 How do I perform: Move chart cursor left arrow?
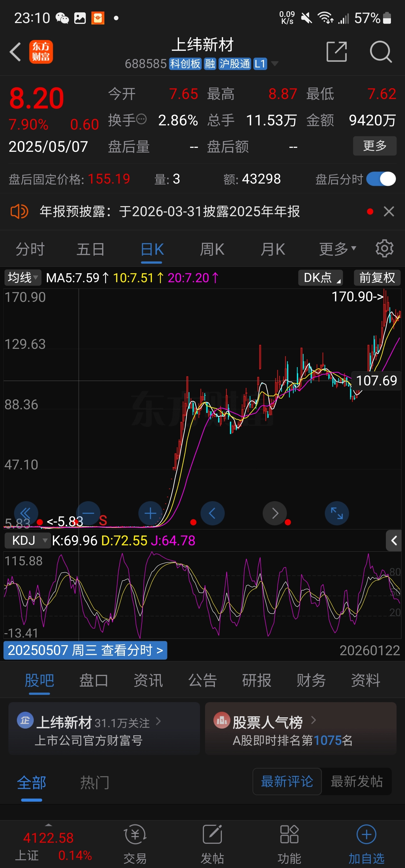pos(212,513)
